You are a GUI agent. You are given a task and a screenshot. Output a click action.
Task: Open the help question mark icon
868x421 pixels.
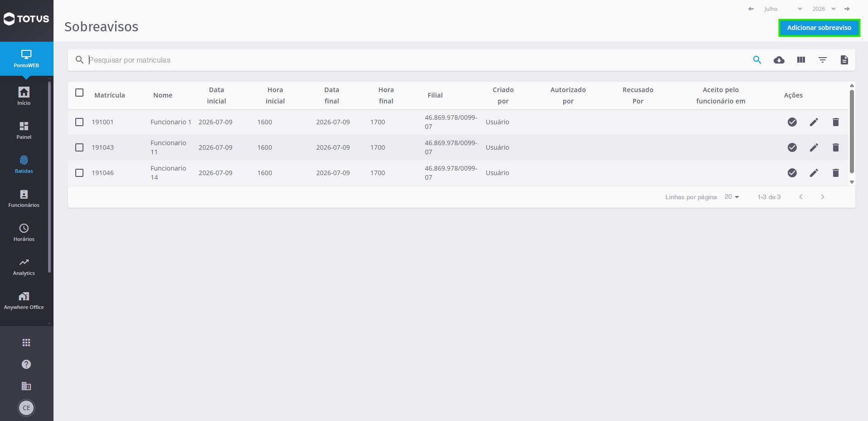pyautogui.click(x=26, y=364)
